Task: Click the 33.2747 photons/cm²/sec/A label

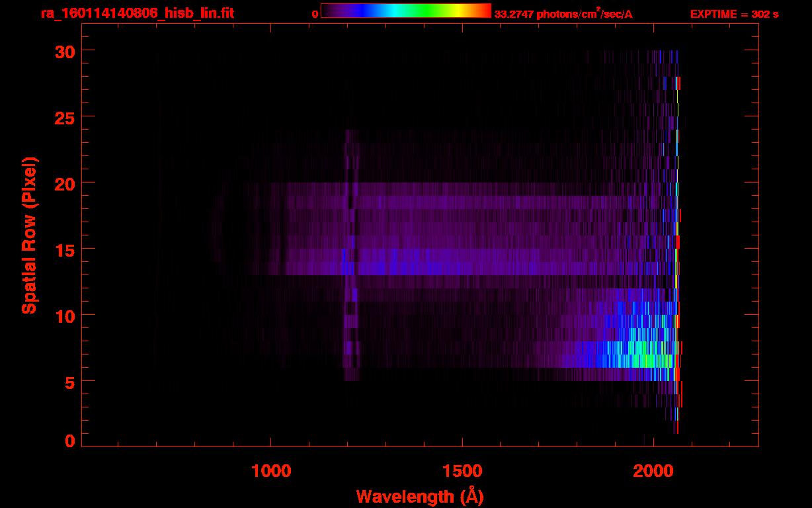Action: pos(563,14)
